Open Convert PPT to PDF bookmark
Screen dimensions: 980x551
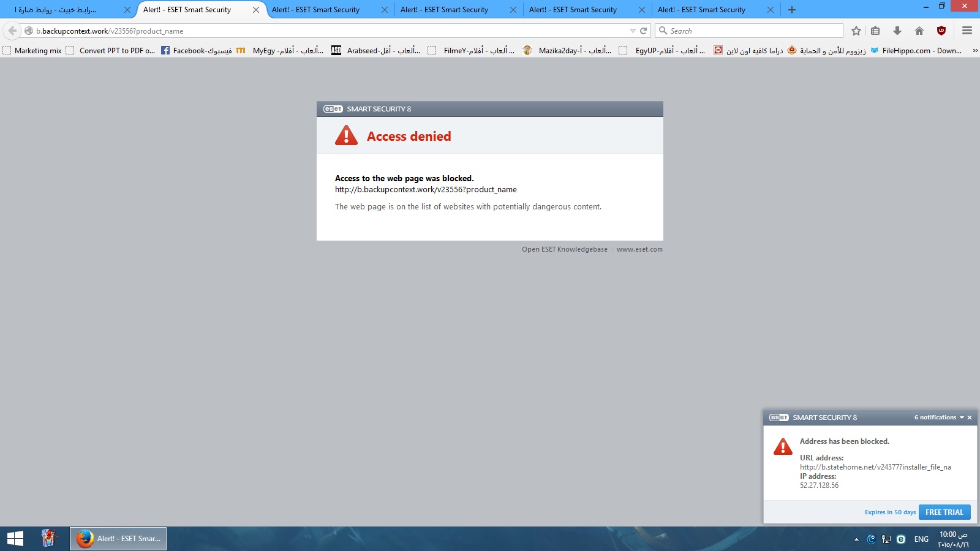(x=110, y=51)
